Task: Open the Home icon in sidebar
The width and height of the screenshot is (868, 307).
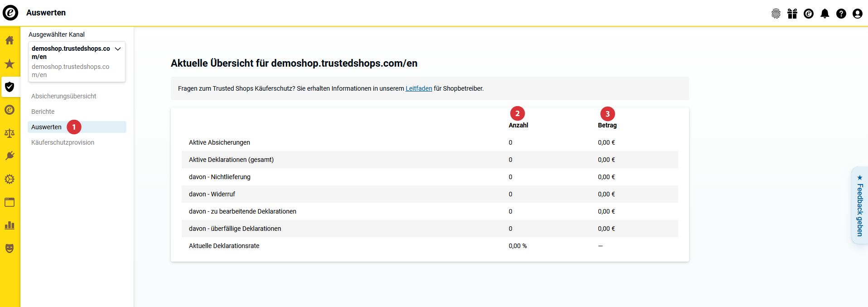Action: coord(10,40)
